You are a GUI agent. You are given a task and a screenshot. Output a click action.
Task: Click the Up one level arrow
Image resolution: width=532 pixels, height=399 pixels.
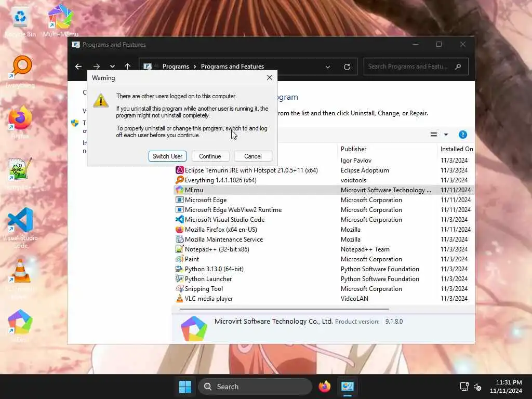128,66
